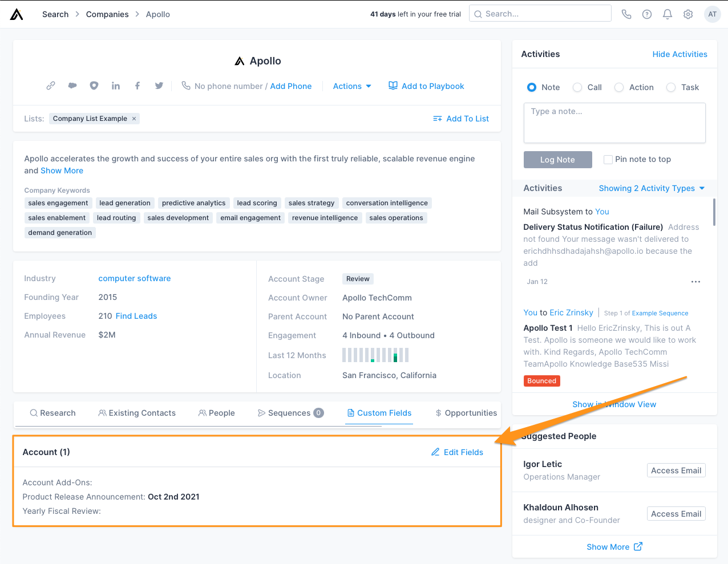This screenshot has width=728, height=564.
Task: Remove Company List Example from lists
Action: (134, 119)
